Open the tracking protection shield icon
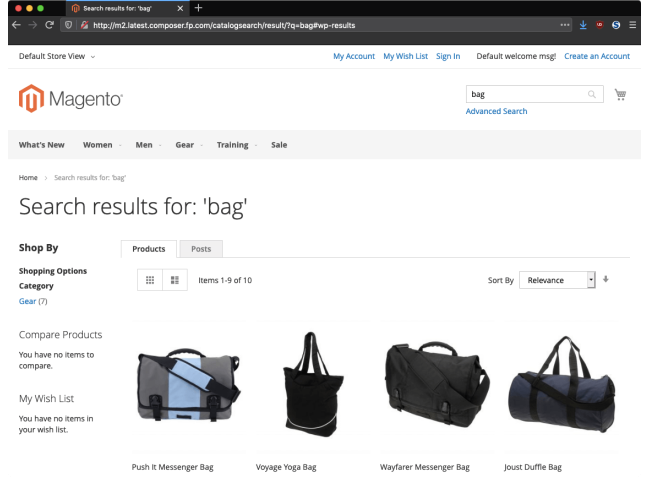The width and height of the screenshot is (648, 477). click(69, 25)
